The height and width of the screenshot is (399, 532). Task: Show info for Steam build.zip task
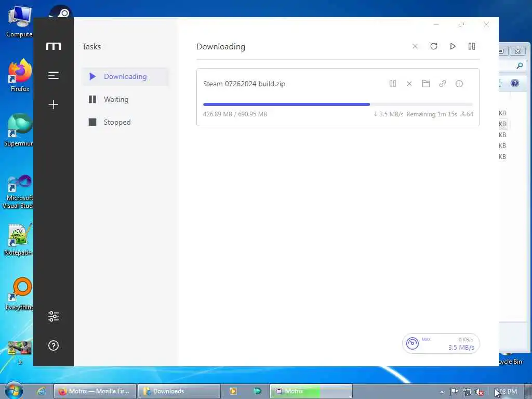(x=459, y=84)
